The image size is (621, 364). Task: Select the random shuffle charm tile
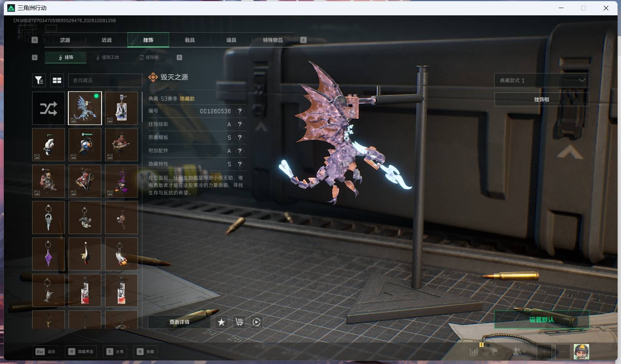pos(48,108)
